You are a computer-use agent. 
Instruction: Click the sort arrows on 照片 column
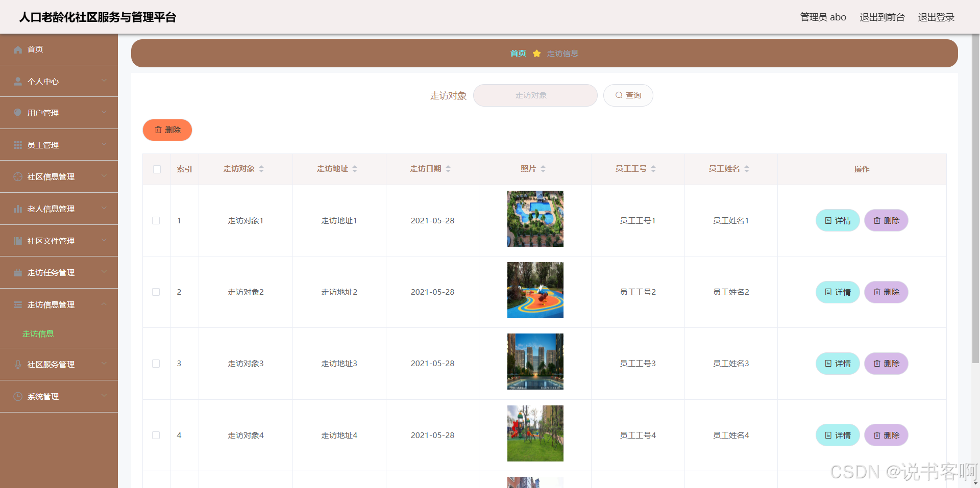[543, 169]
